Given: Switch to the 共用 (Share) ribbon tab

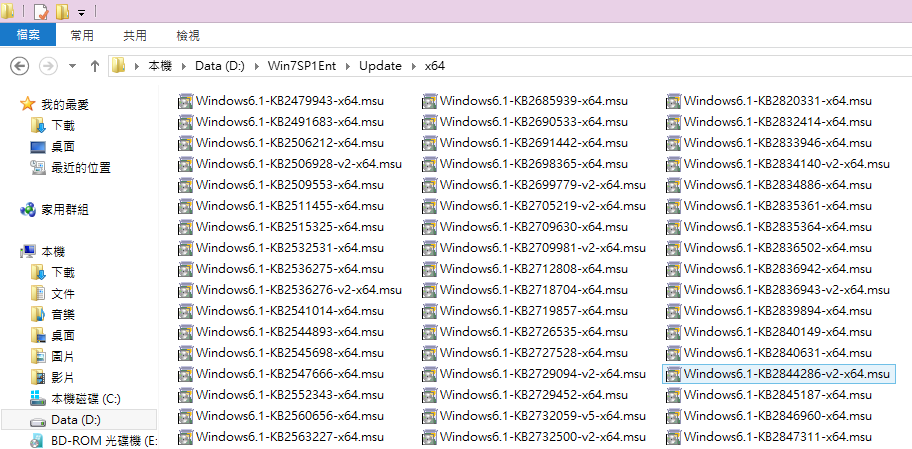Looking at the screenshot, I should click(x=135, y=35).
